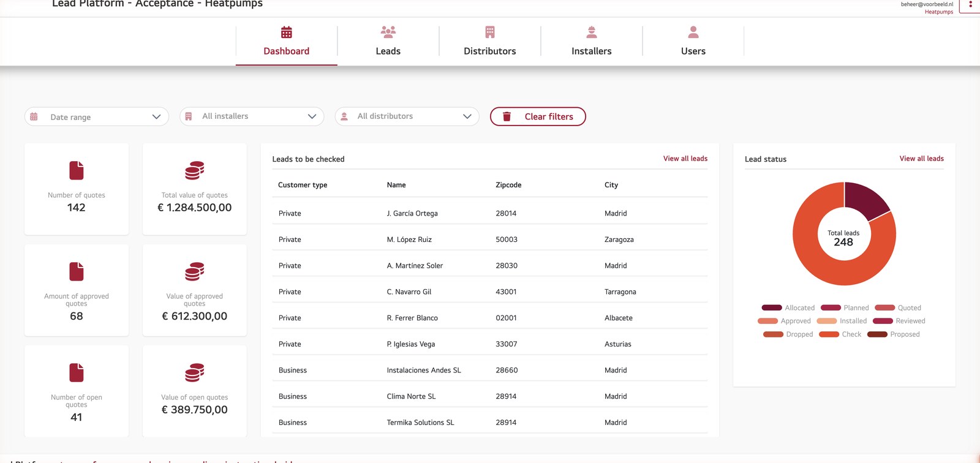This screenshot has height=463, width=980.
Task: Click the Value of approved quotes coins icon
Action: pos(195,271)
